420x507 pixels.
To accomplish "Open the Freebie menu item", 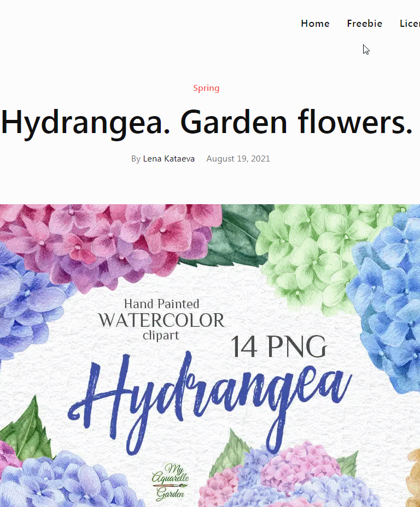I will pos(364,24).
